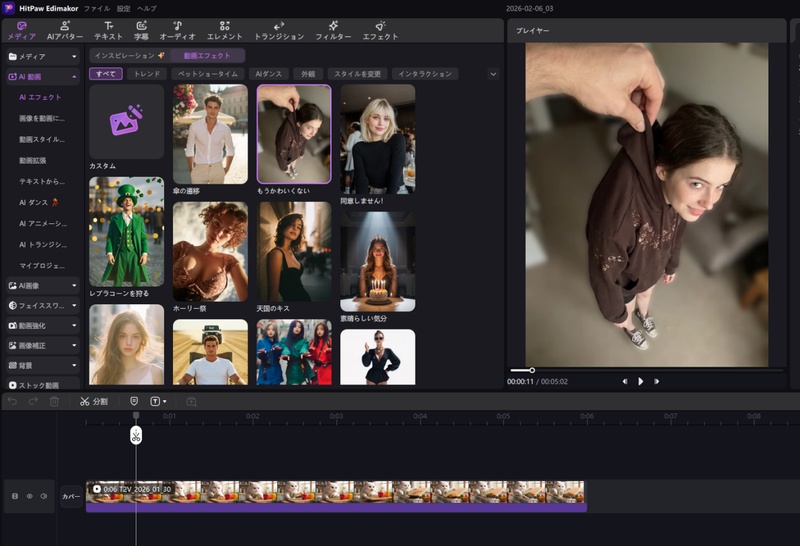Open the ファイル menu
The height and width of the screenshot is (546, 800).
[x=97, y=8]
